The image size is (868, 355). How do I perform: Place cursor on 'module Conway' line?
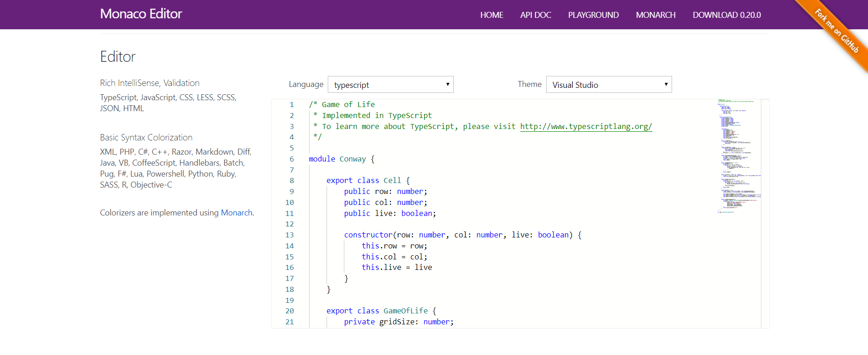(337, 159)
